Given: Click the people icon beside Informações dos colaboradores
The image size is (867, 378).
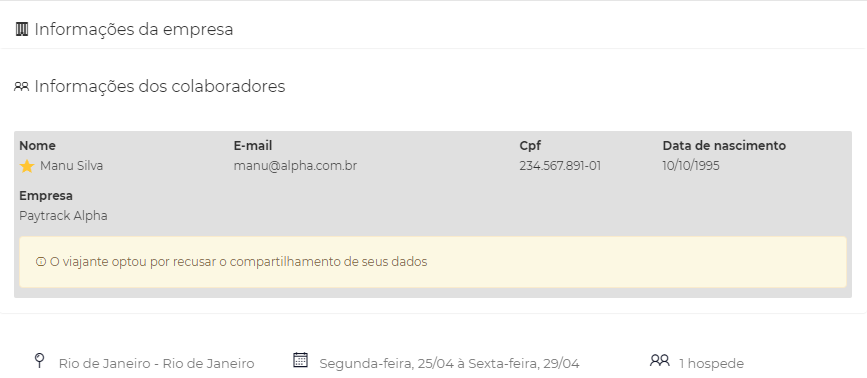Looking at the screenshot, I should click(x=22, y=87).
